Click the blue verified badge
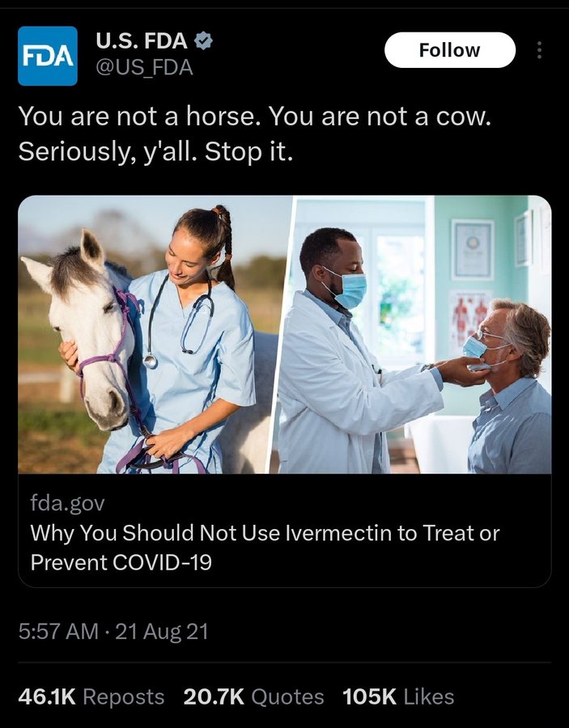Screen dimensions: 569x728 click(x=203, y=41)
